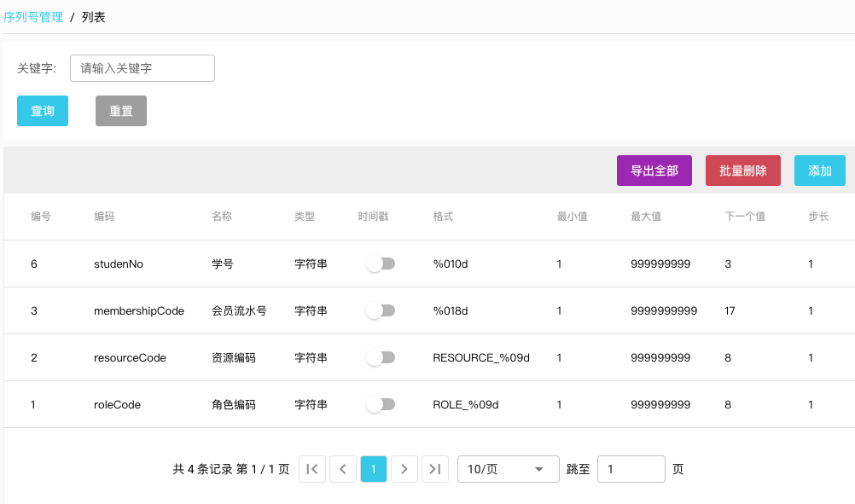Click the 跳至 page number input
This screenshot has height=504, width=855.
(x=631, y=469)
